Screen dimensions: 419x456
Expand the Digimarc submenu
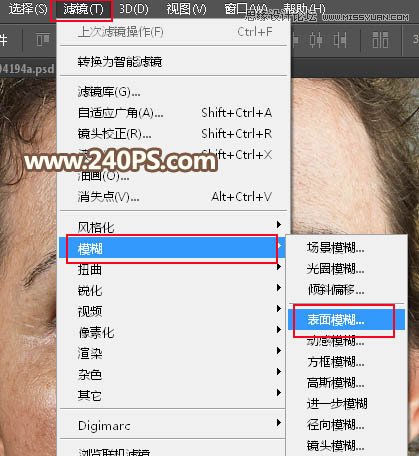pos(173,426)
